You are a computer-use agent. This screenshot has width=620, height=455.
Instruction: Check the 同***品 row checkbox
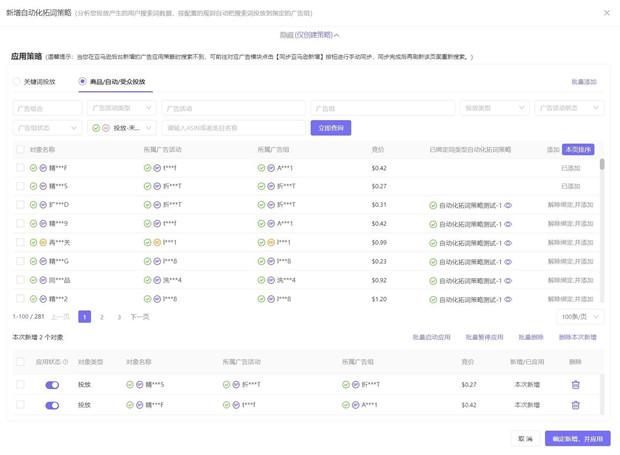(20, 280)
